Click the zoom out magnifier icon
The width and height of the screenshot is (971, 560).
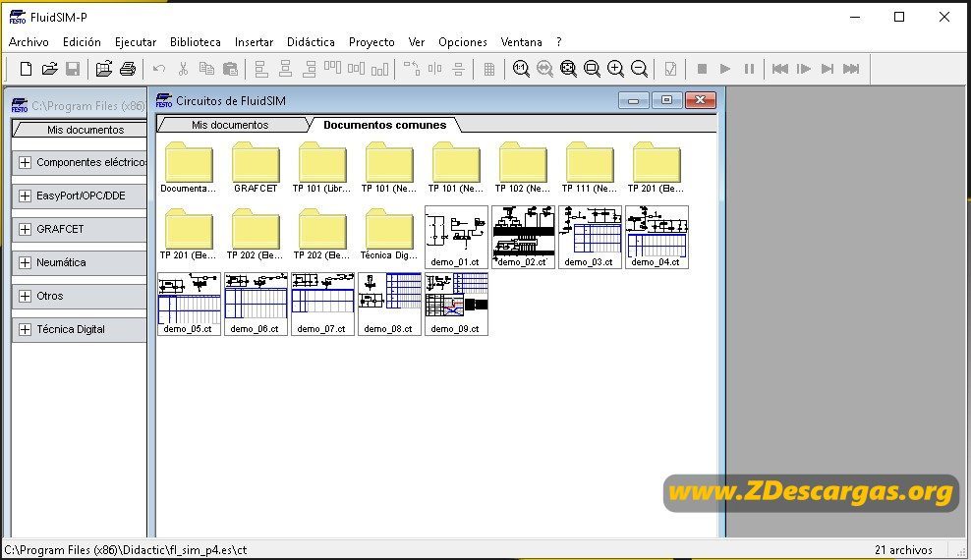click(x=639, y=69)
